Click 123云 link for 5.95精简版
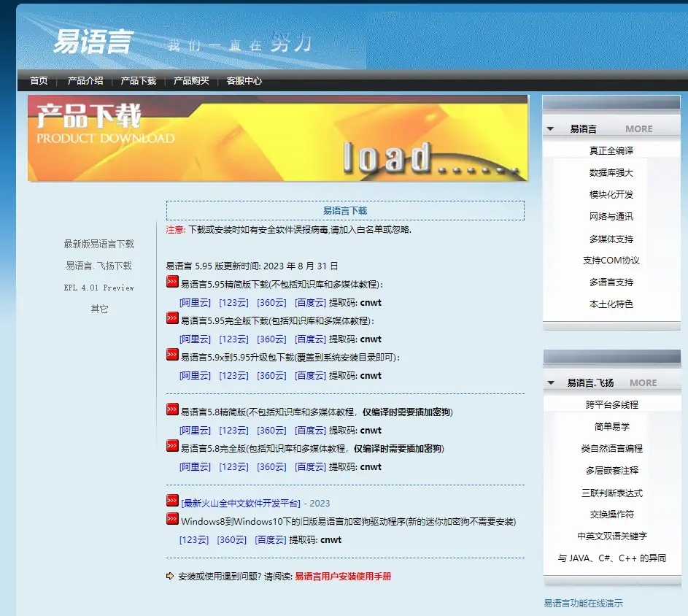 point(233,302)
